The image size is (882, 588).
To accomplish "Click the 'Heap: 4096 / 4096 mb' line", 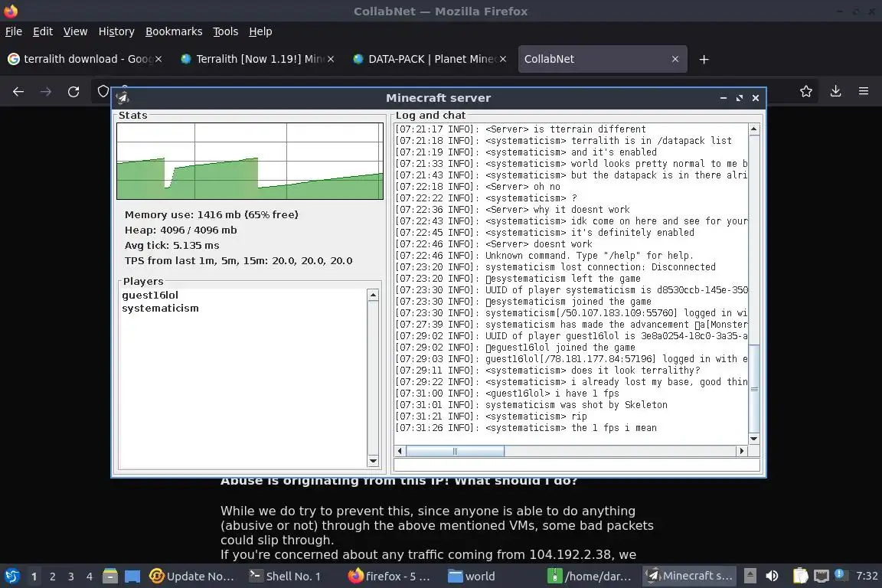I will coord(181,230).
